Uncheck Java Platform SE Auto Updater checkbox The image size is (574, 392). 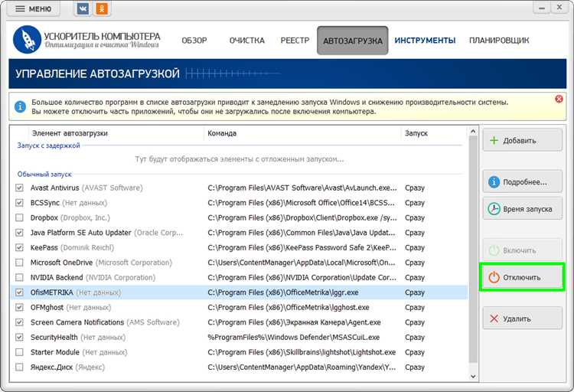tap(19, 233)
